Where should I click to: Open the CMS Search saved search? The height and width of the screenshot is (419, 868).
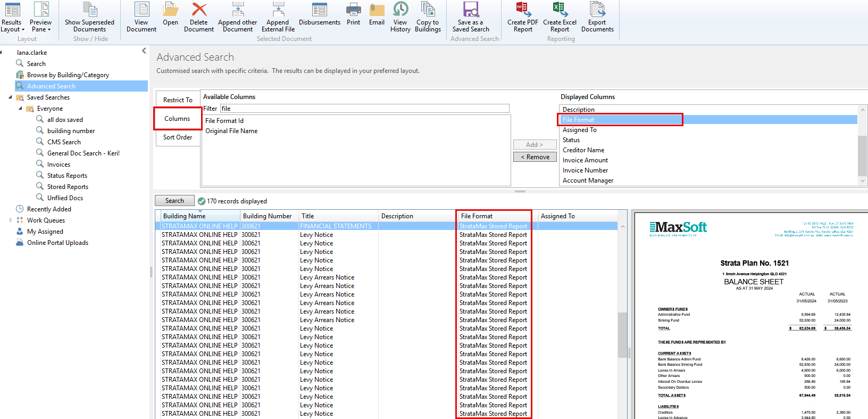coord(64,142)
